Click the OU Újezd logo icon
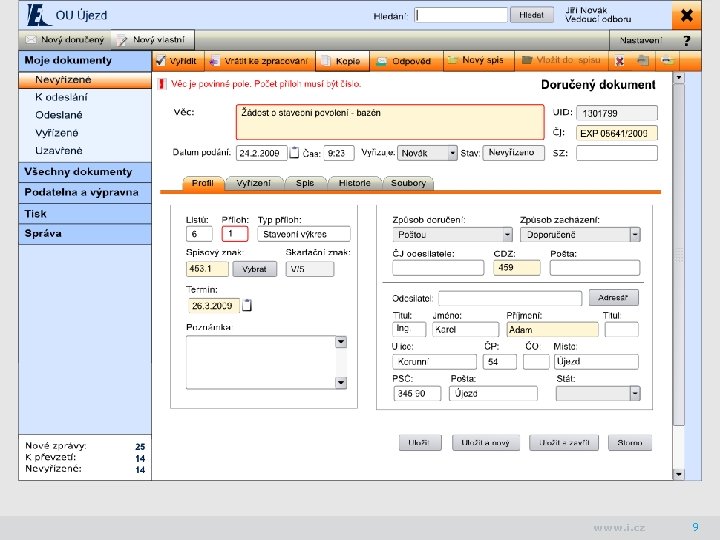This screenshot has height=540, width=720. tap(37, 15)
